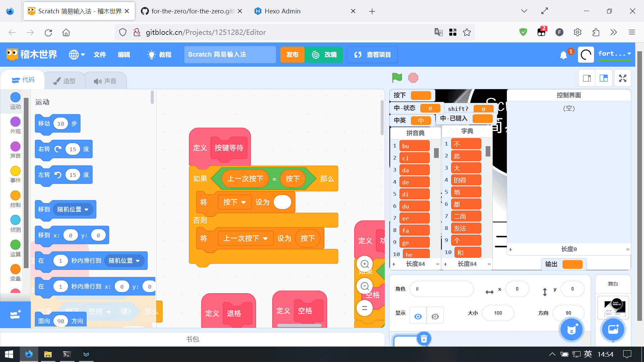Click the green flag to run project
The image size is (644, 362).
(x=397, y=78)
